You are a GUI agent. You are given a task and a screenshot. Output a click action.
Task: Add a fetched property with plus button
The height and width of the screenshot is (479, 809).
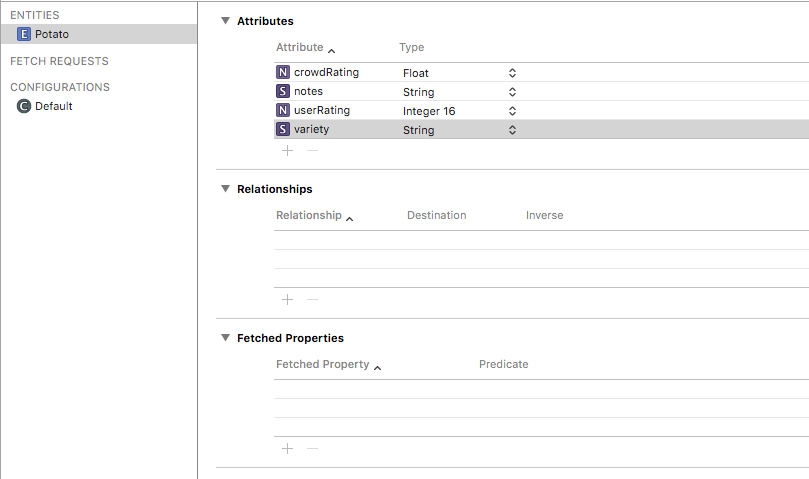tap(287, 448)
